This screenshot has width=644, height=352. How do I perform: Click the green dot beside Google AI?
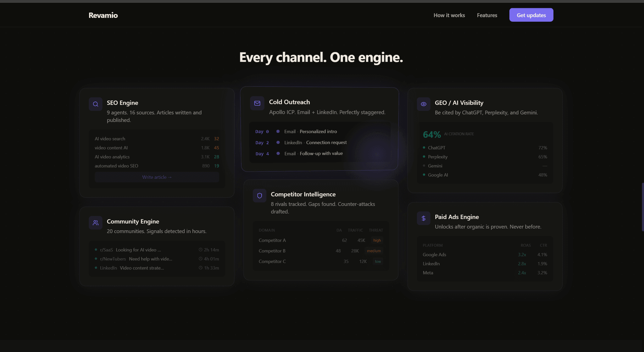coord(424,175)
